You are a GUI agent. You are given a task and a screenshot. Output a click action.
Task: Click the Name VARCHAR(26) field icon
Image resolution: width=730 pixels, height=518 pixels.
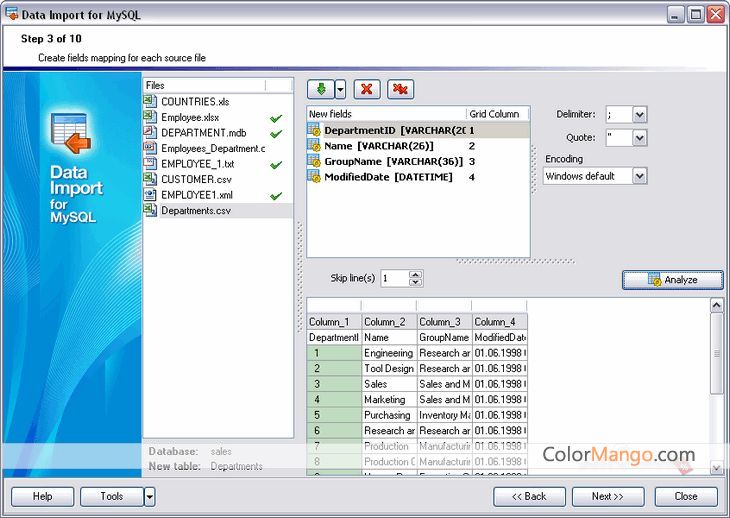click(314, 146)
